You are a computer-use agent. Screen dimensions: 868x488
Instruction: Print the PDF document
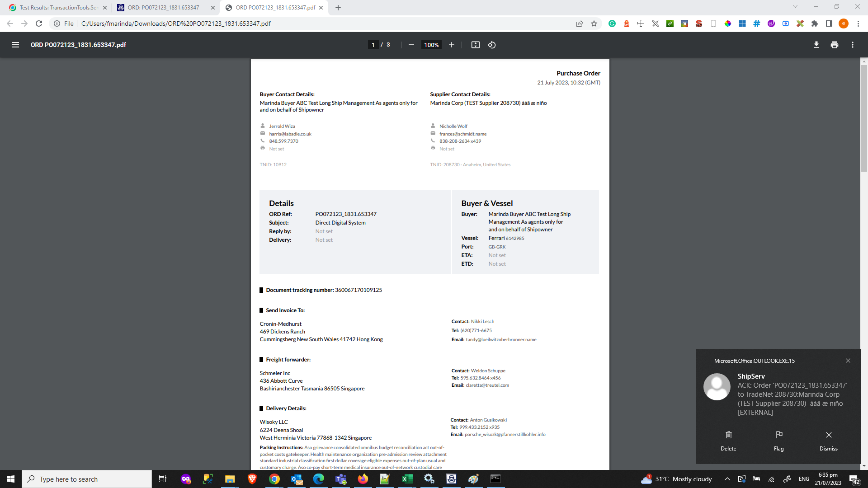tap(834, 45)
